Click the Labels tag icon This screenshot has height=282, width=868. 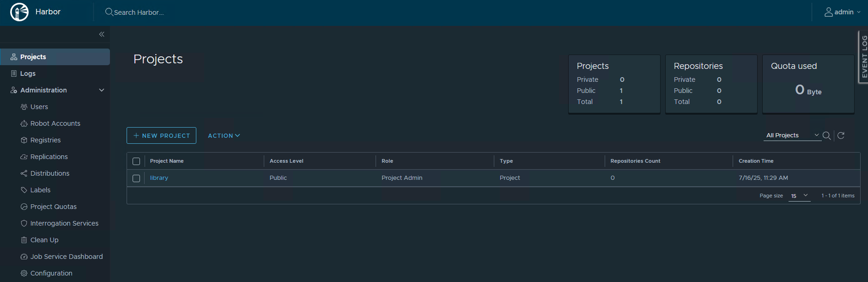coord(24,190)
